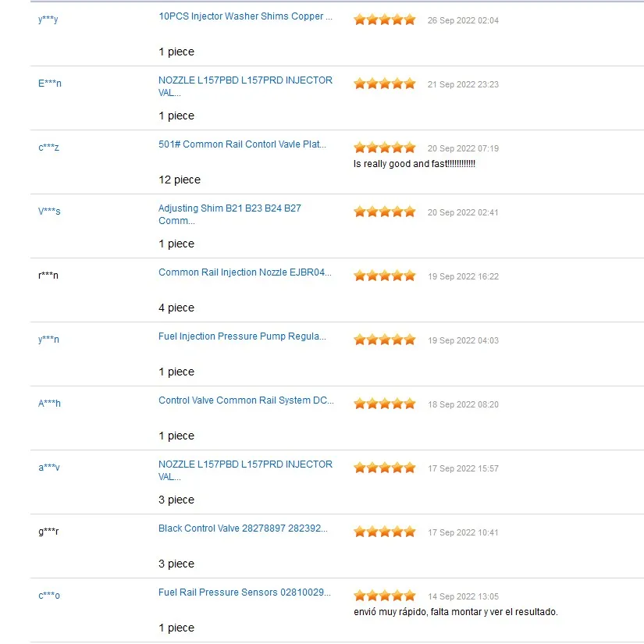
Task: Open 10PCS Injector Washer Shims Copper product link
Action: click(245, 16)
